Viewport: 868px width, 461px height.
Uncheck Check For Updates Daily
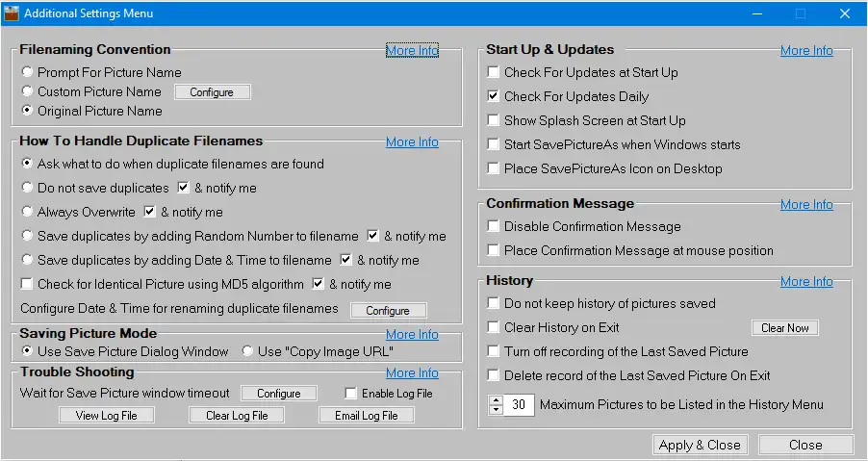click(494, 96)
